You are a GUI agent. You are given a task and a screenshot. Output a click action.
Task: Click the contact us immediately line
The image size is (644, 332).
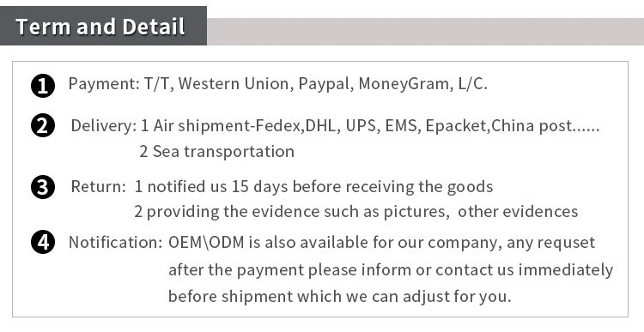click(x=391, y=270)
